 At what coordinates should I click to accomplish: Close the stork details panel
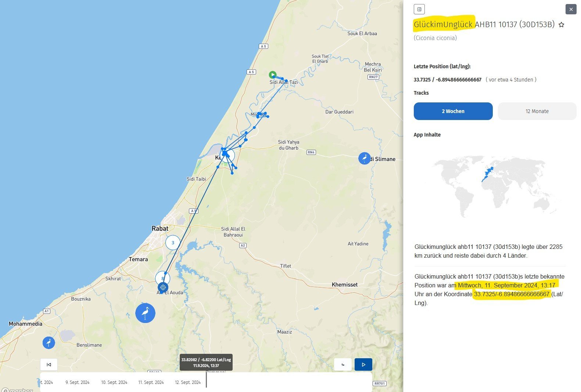[x=571, y=10]
